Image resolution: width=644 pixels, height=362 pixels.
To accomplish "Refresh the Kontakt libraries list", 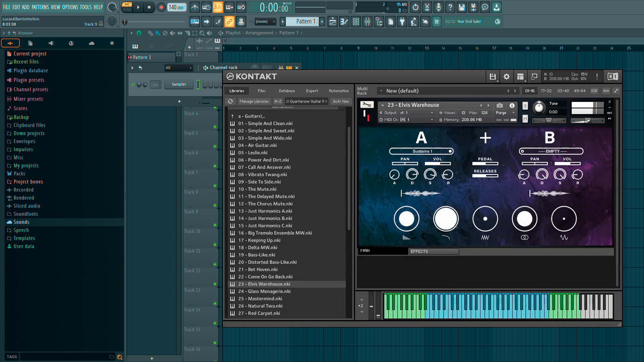I will click(x=230, y=101).
